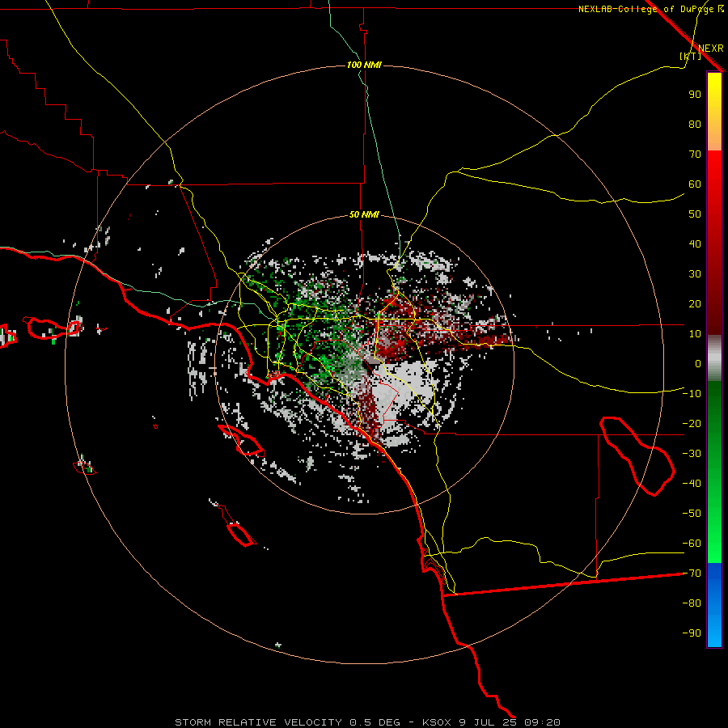Click the NEXR label above the color scale

click(x=710, y=49)
